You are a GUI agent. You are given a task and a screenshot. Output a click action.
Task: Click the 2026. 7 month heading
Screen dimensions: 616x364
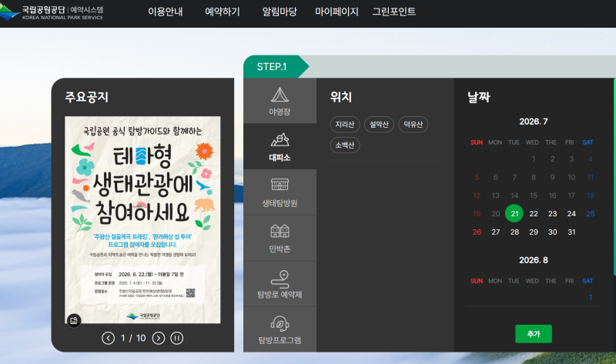tap(534, 122)
